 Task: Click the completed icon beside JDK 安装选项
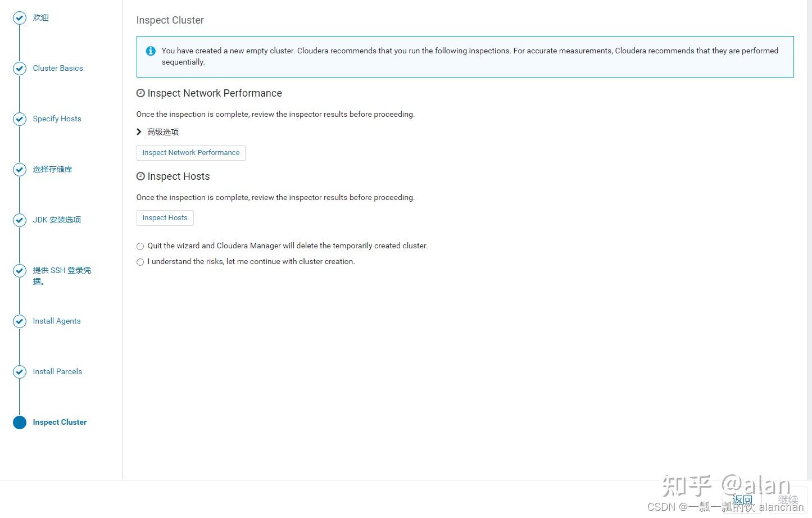(20, 220)
